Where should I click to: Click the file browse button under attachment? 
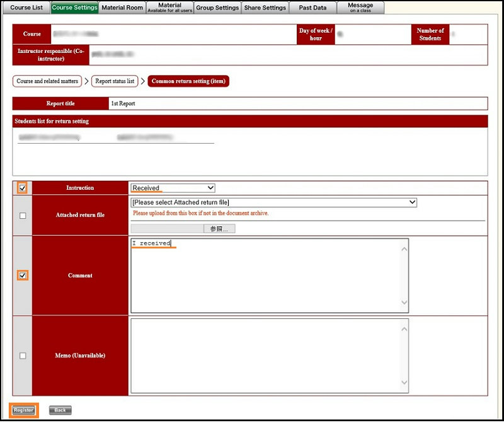point(219,229)
